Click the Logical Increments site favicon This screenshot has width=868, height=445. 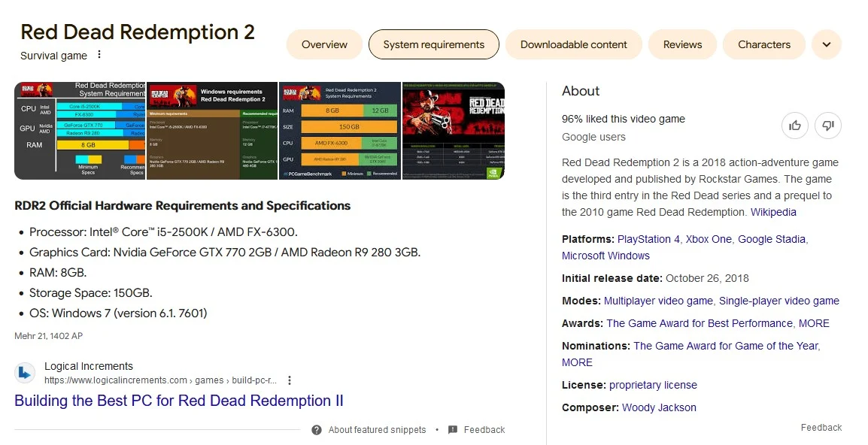pos(25,373)
